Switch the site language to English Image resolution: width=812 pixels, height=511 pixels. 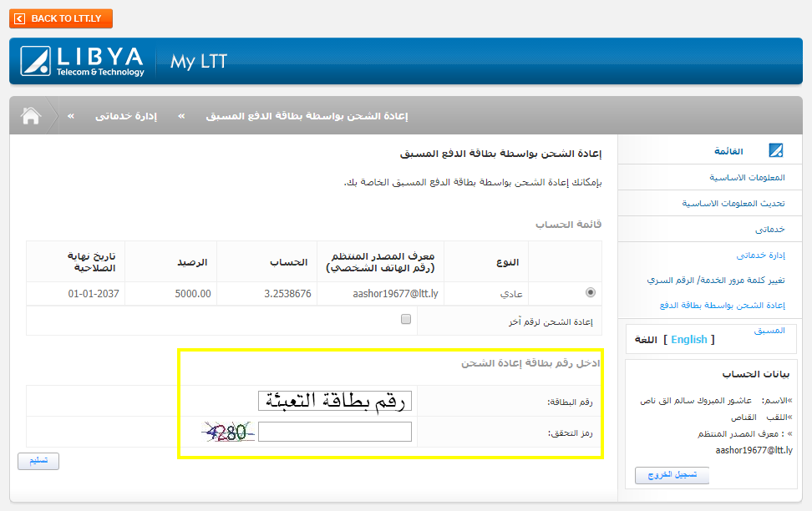tap(689, 340)
